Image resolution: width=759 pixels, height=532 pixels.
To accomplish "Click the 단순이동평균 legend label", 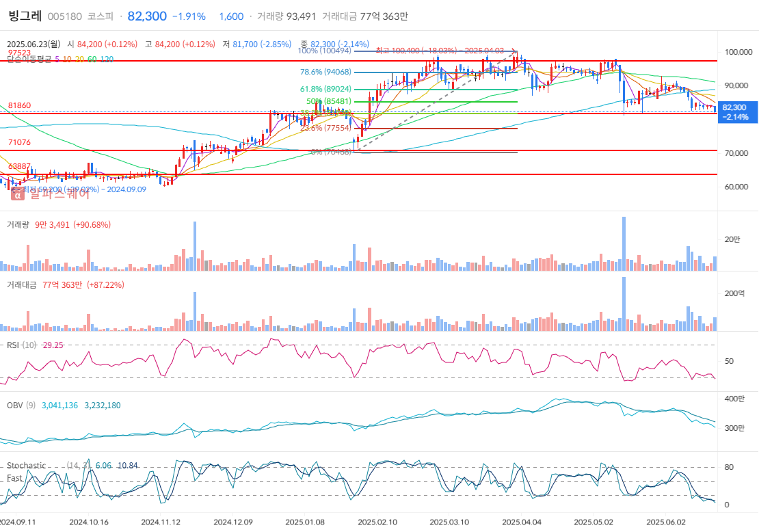I will [x=29, y=59].
